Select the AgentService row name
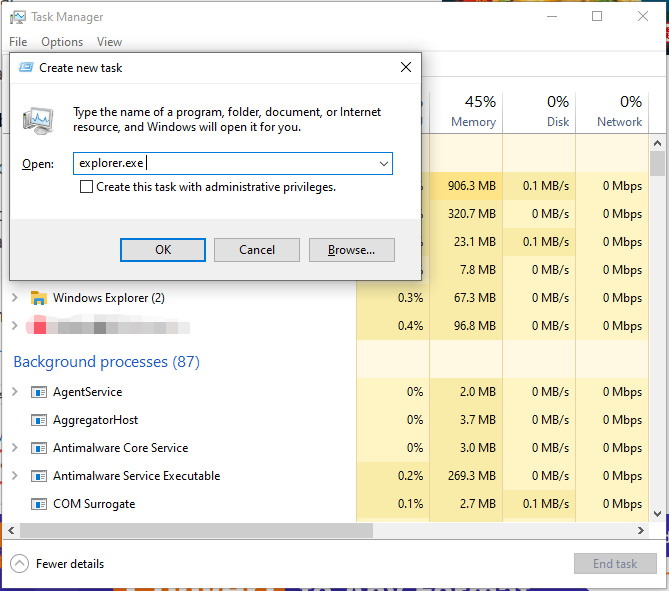This screenshot has height=591, width=669. coord(87,392)
